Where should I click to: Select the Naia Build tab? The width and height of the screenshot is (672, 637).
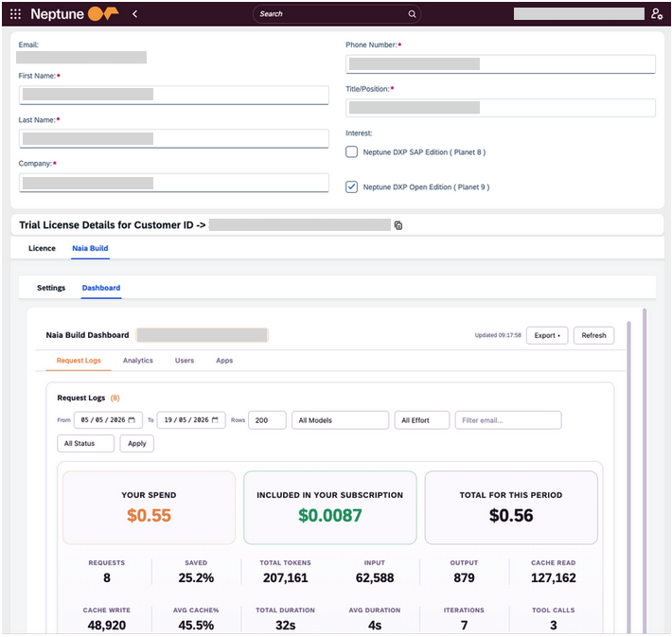90,248
